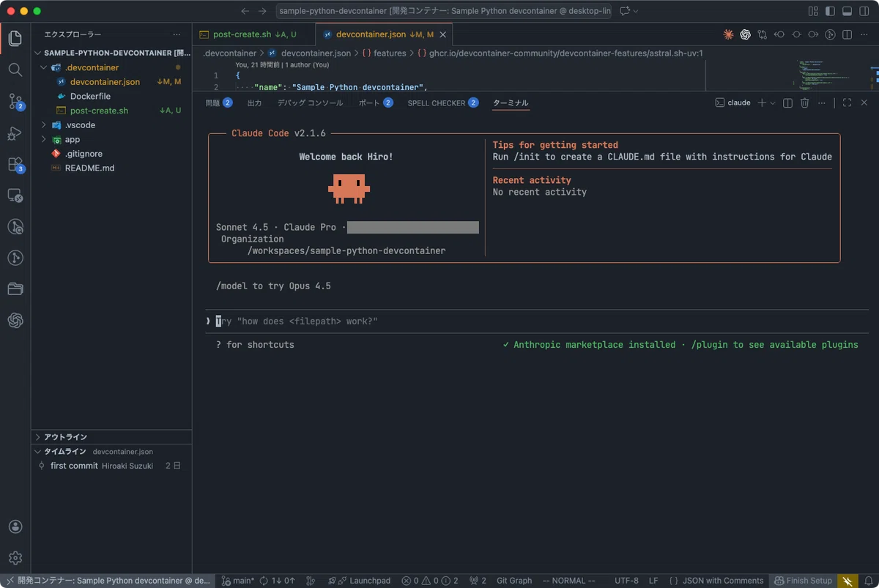
Task: Customize layout icon in title bar
Action: click(x=813, y=11)
